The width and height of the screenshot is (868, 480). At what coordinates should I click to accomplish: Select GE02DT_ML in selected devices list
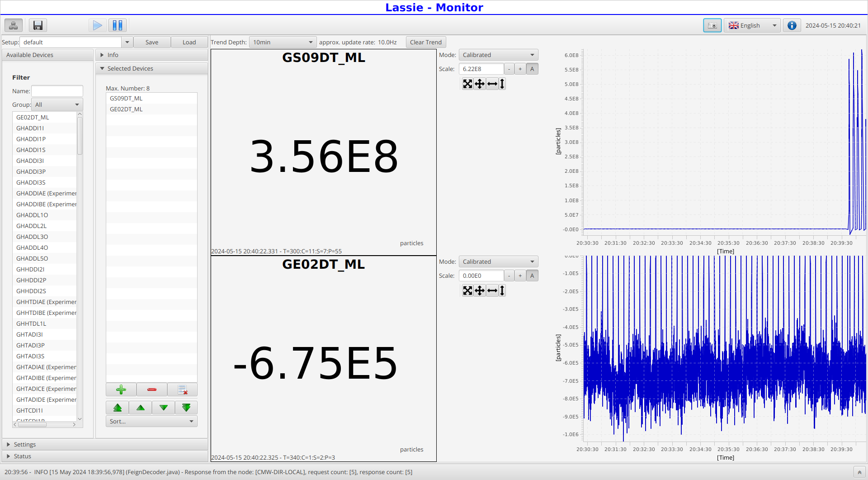click(x=151, y=109)
